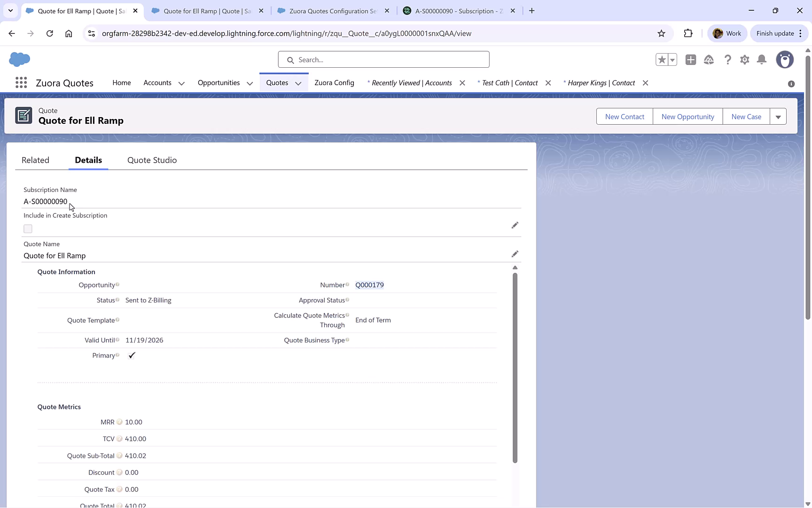
Task: Open the user profile avatar
Action: [x=785, y=60]
